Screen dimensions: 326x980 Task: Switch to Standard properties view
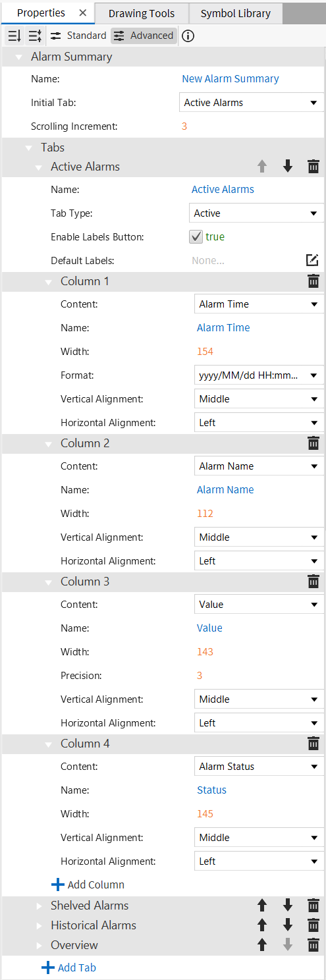(78, 36)
